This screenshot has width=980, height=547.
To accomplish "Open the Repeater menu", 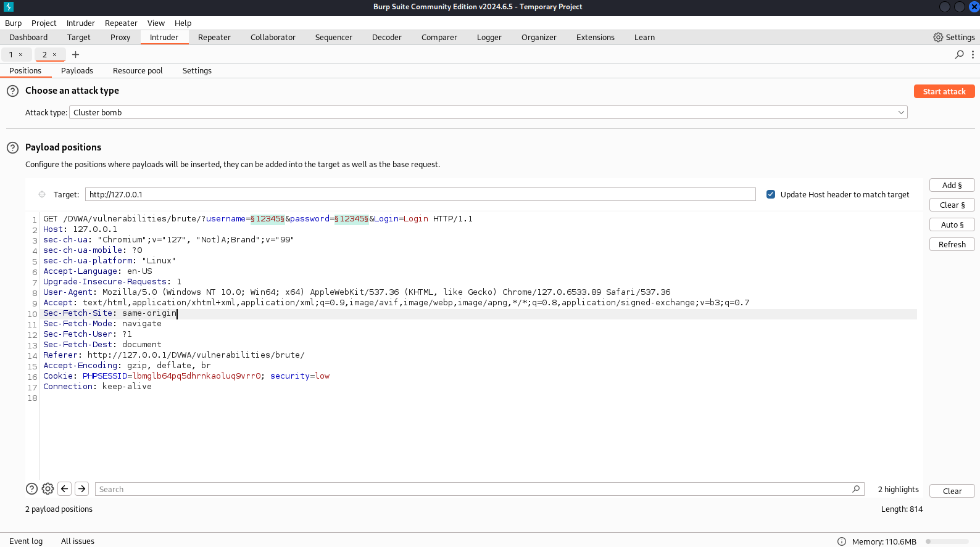I will tap(121, 23).
